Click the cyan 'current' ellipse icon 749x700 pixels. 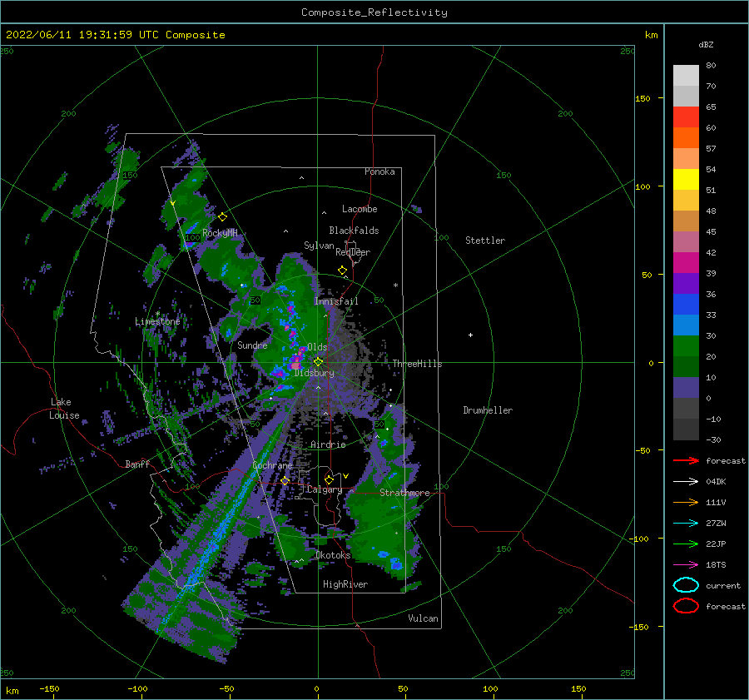click(686, 585)
